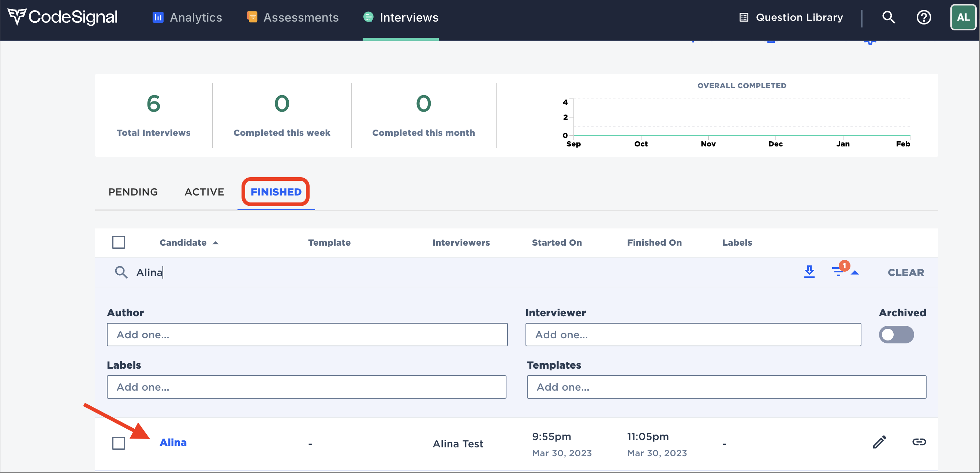980x473 pixels.
Task: Open the AL user avatar menu
Action: tap(963, 17)
